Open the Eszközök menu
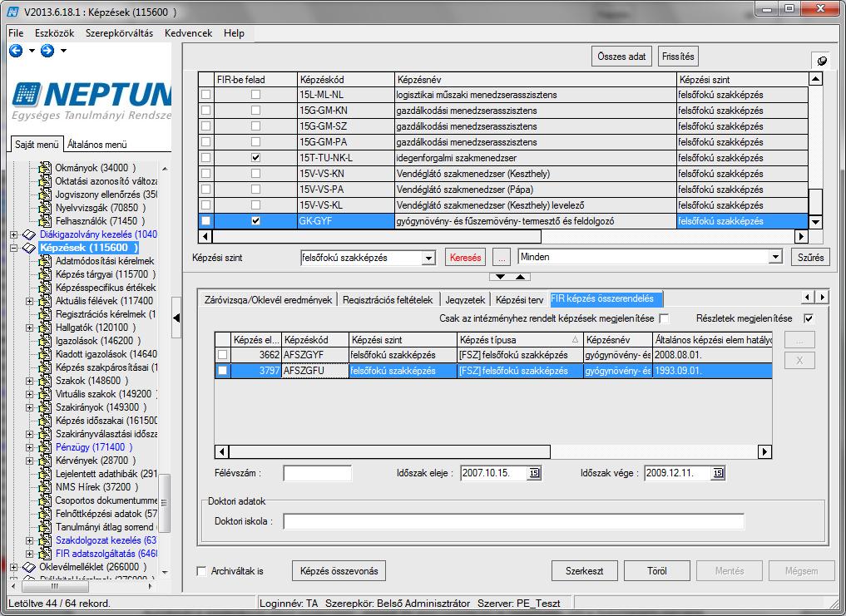Image resolution: width=846 pixels, height=616 pixels. (x=55, y=33)
